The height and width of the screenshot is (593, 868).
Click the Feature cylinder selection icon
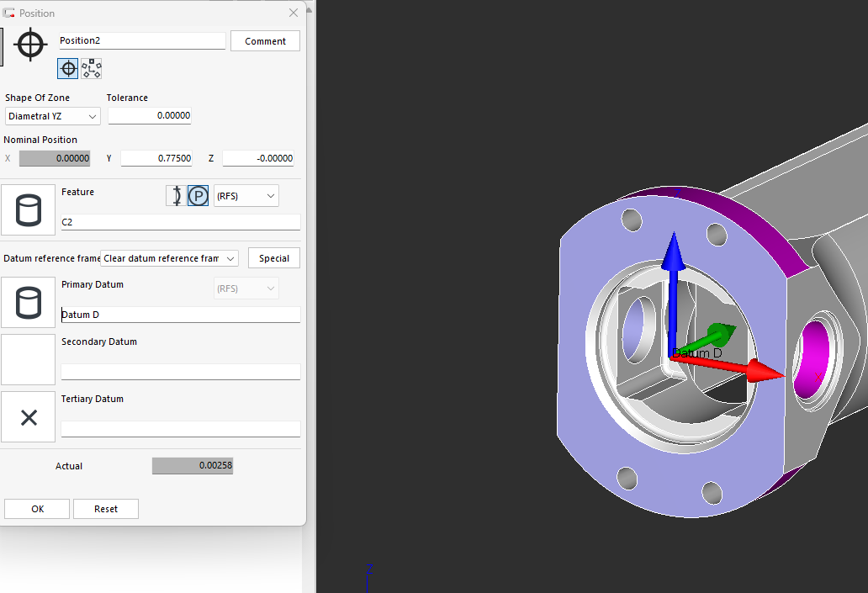[29, 210]
